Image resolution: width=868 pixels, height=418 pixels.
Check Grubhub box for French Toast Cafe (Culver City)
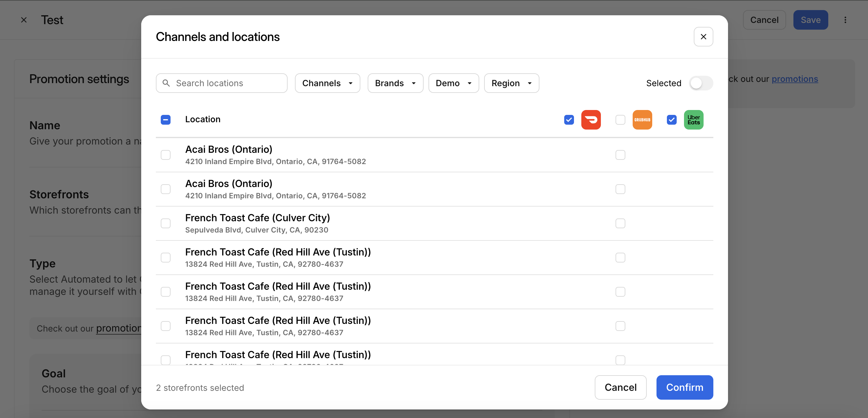[620, 223]
